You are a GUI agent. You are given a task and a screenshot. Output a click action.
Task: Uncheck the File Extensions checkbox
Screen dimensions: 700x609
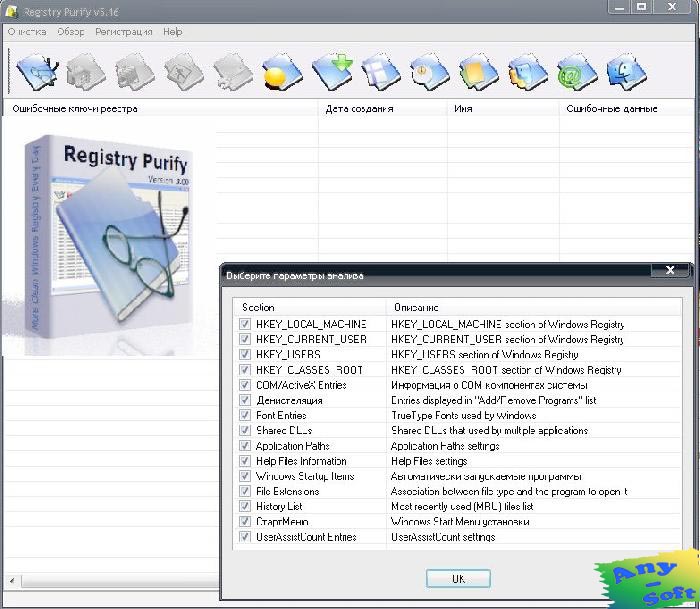[245, 491]
